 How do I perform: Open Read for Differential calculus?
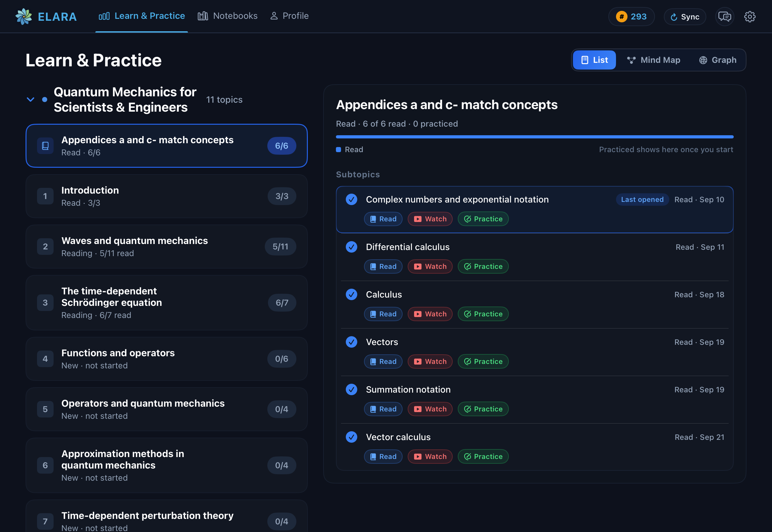(383, 266)
